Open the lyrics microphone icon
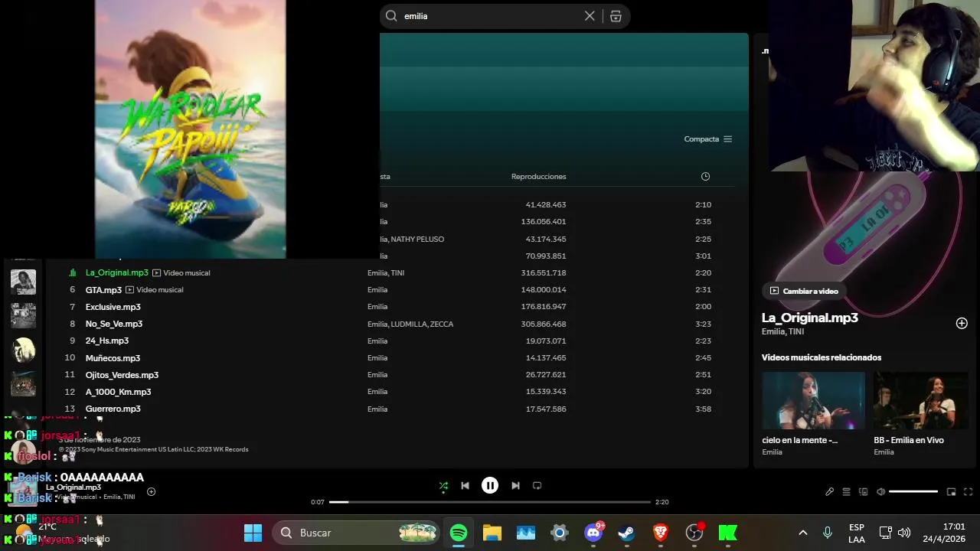The height and width of the screenshot is (551, 980). pyautogui.click(x=829, y=491)
